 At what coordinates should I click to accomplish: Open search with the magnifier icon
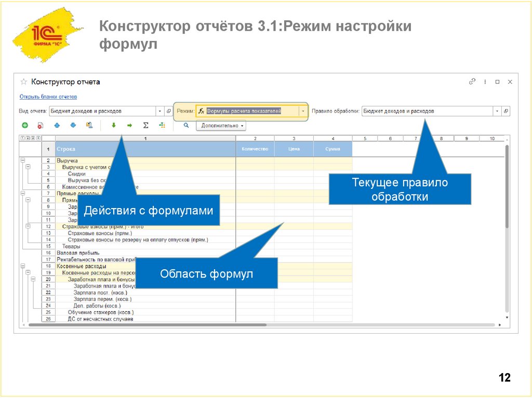pos(186,125)
